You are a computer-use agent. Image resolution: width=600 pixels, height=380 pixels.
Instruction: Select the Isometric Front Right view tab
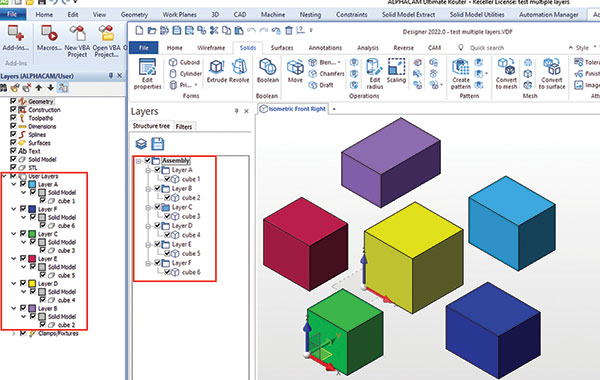pyautogui.click(x=293, y=109)
